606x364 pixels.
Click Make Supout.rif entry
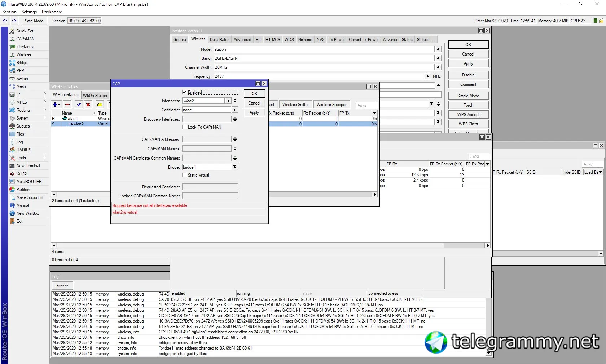point(30,197)
